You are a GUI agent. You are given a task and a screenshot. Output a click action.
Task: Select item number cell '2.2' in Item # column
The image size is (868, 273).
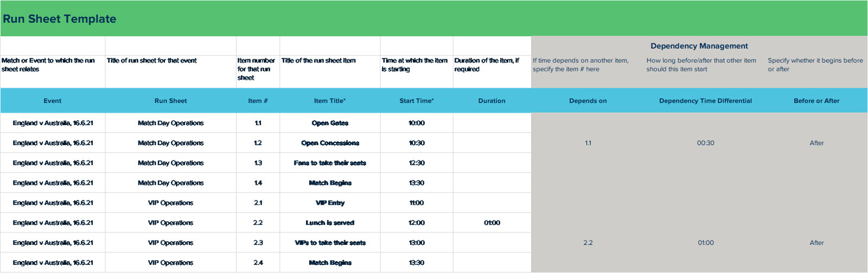point(258,223)
